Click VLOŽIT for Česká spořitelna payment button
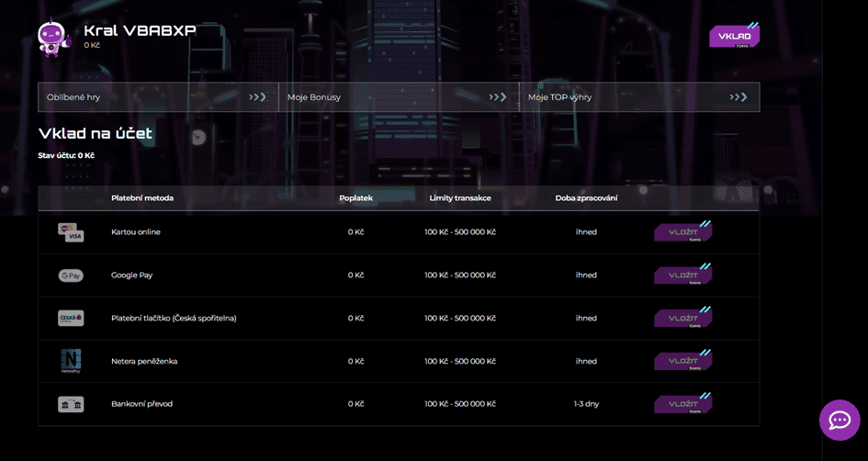This screenshot has width=868, height=461. pyautogui.click(x=683, y=318)
